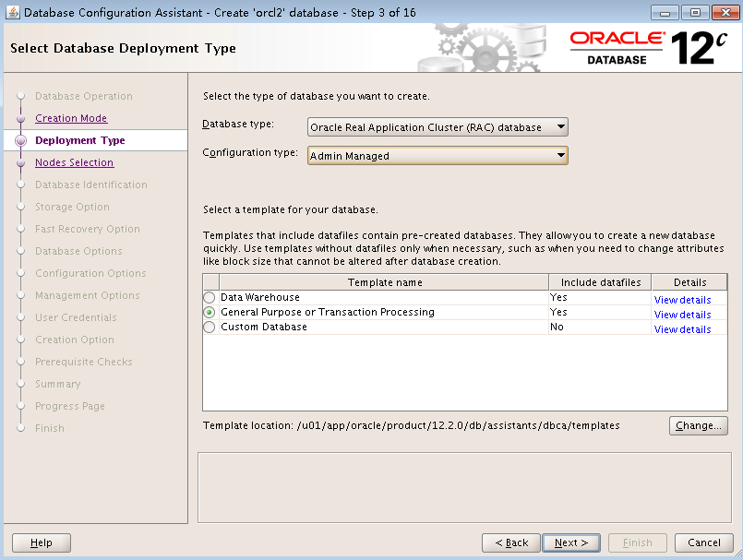This screenshot has width=743, height=560.
Task: View details for Custom Database template
Action: coord(682,329)
